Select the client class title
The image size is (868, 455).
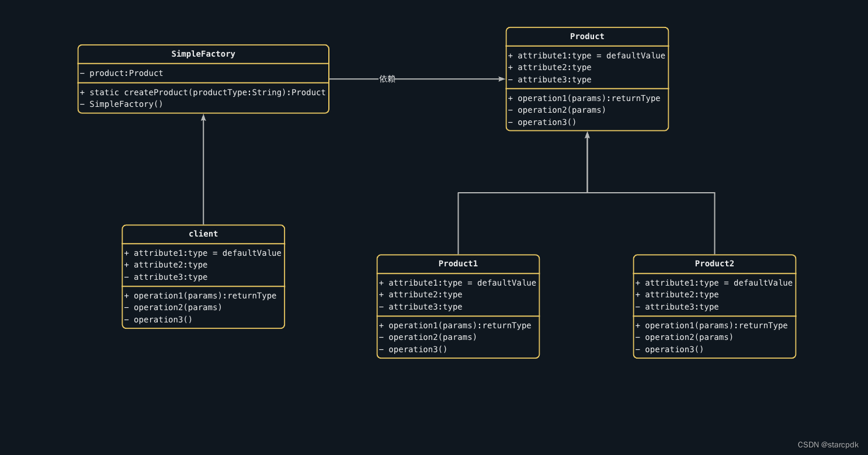click(x=203, y=234)
